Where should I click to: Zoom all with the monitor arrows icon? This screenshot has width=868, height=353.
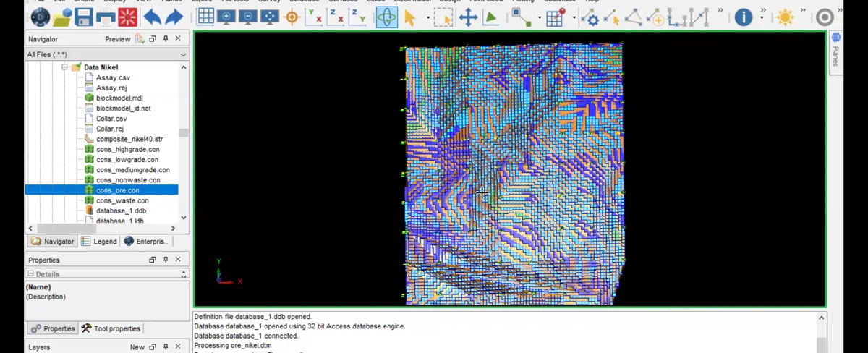(270, 17)
